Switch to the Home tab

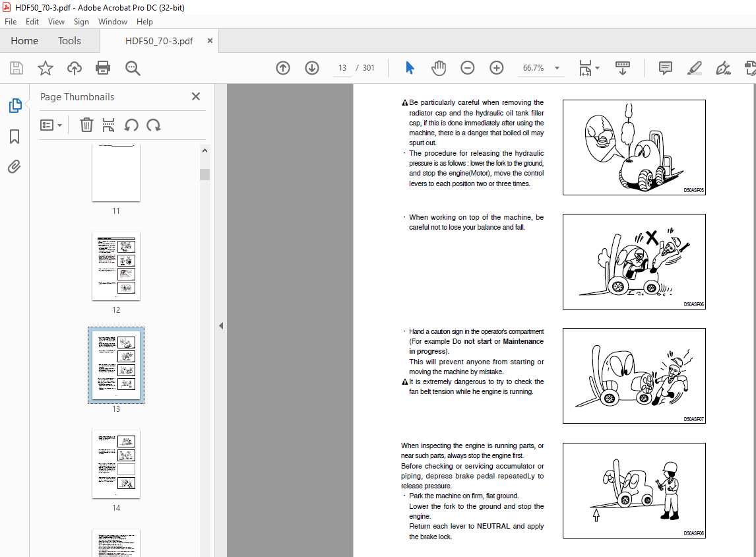tap(24, 41)
